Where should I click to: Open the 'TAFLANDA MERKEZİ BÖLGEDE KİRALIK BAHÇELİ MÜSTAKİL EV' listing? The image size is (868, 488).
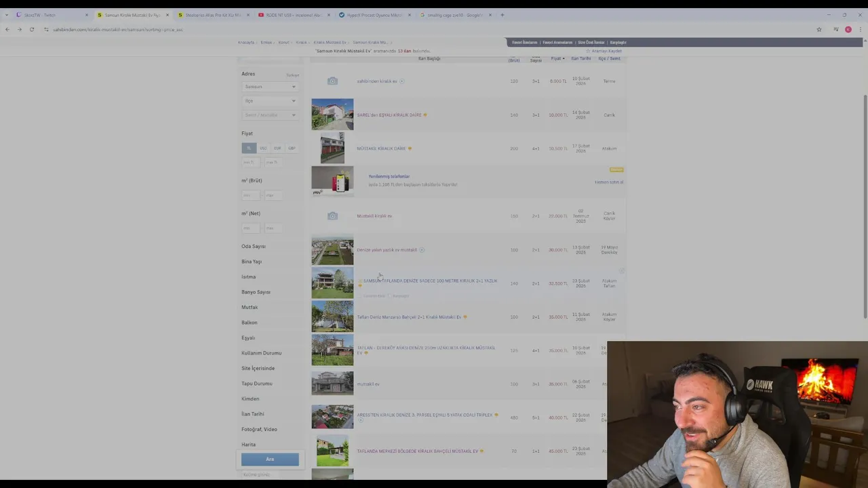pyautogui.click(x=418, y=451)
